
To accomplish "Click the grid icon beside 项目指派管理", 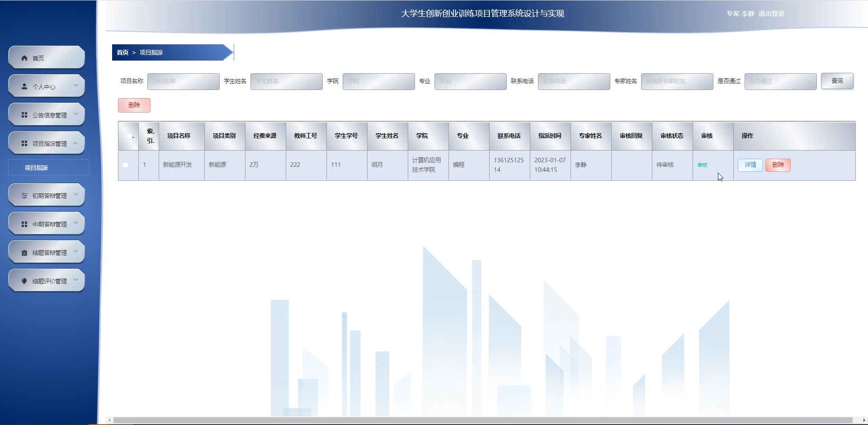I will coord(24,143).
